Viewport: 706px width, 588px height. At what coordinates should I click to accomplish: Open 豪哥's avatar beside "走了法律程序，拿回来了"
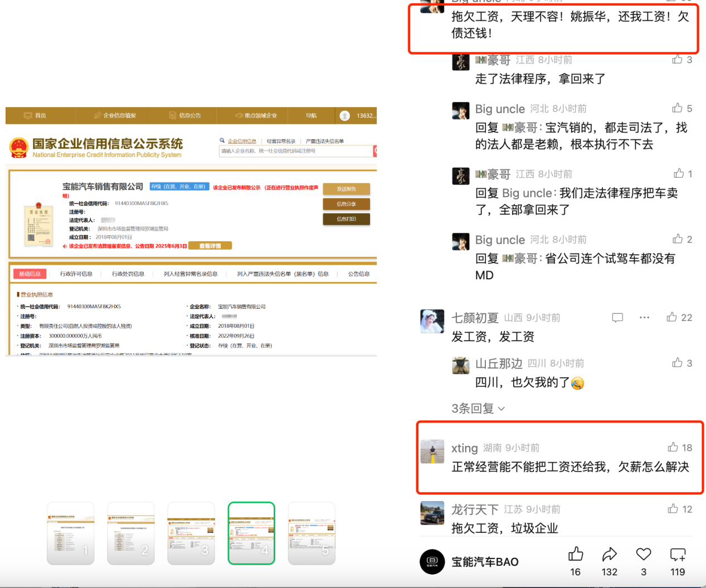pos(461,62)
